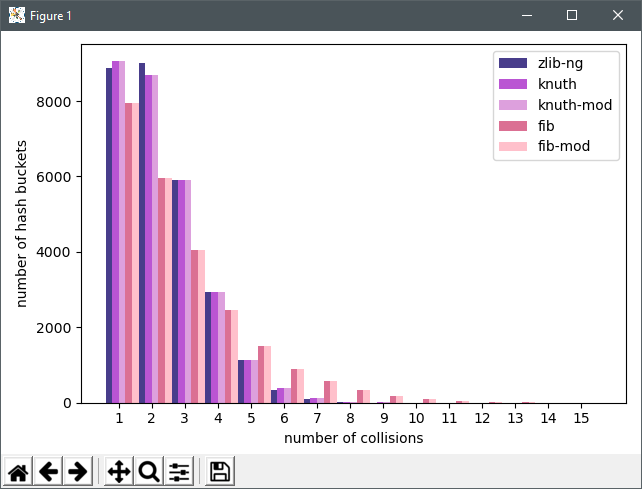Click the fib bar at collision 1
642x489 pixels.
(128, 253)
